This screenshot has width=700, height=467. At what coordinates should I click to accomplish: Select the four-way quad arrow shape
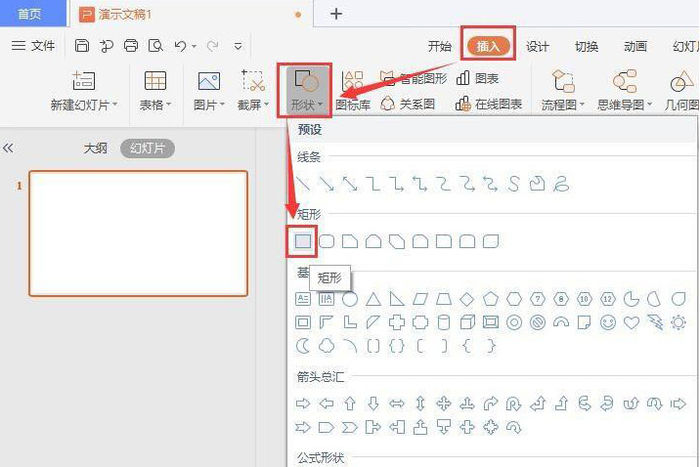click(444, 404)
